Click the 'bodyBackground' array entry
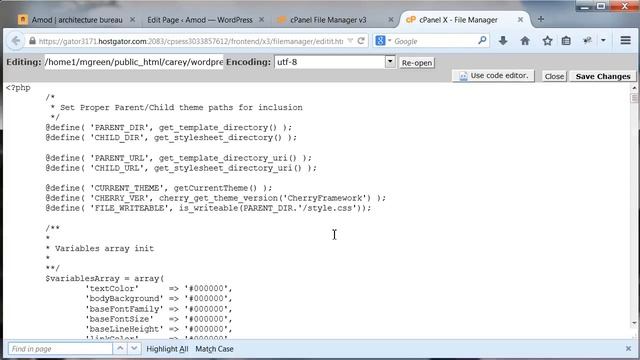The image size is (640, 360). coord(158,298)
